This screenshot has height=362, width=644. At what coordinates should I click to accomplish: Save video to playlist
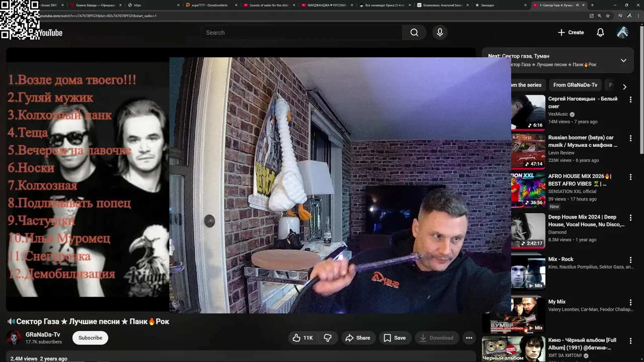pos(394,338)
